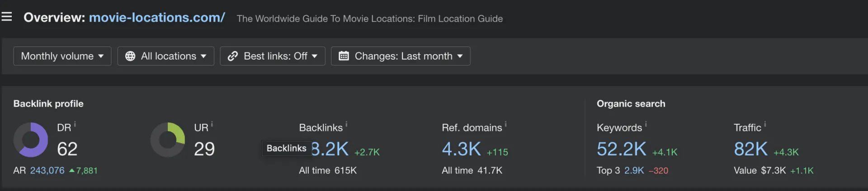Click the +4.1K keywords change
The height and width of the screenshot is (191, 868).
tap(665, 152)
